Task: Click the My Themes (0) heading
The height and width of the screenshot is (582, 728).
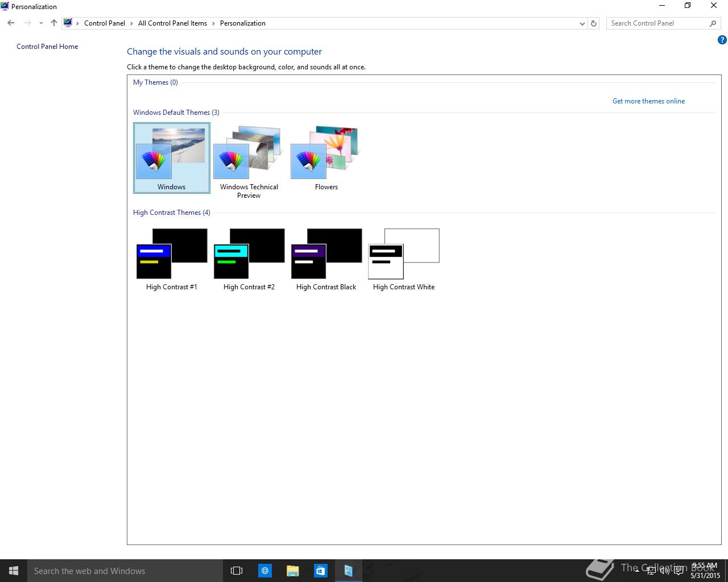Action: pyautogui.click(x=155, y=82)
